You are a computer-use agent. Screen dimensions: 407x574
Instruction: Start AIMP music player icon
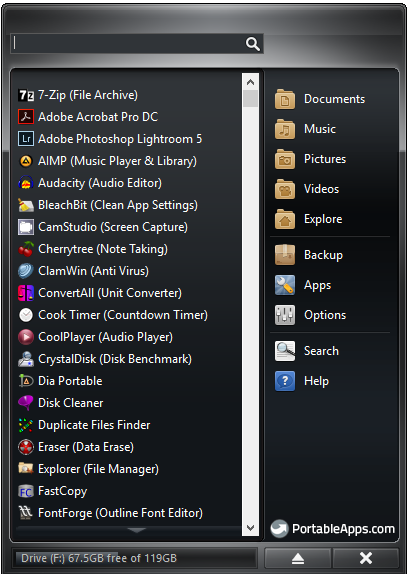(x=26, y=161)
